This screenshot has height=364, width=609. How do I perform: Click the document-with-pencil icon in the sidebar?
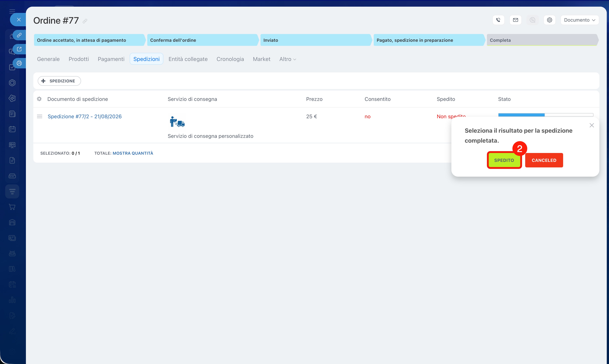(12, 316)
